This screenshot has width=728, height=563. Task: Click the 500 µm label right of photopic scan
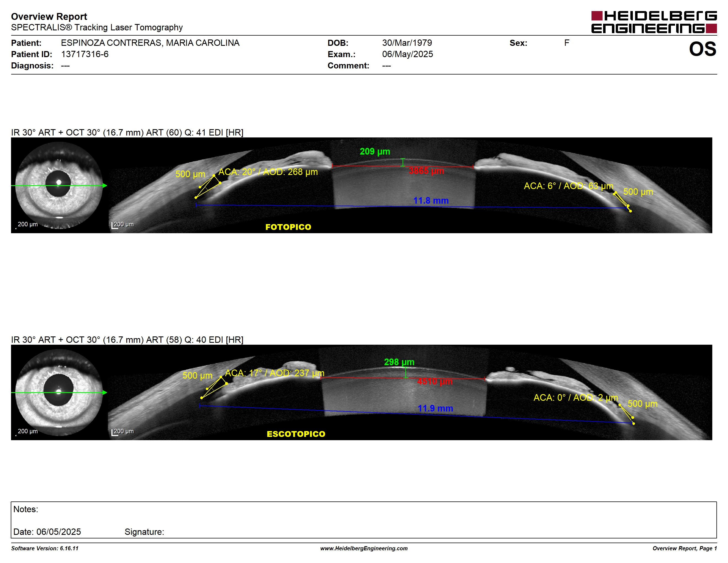(x=638, y=192)
